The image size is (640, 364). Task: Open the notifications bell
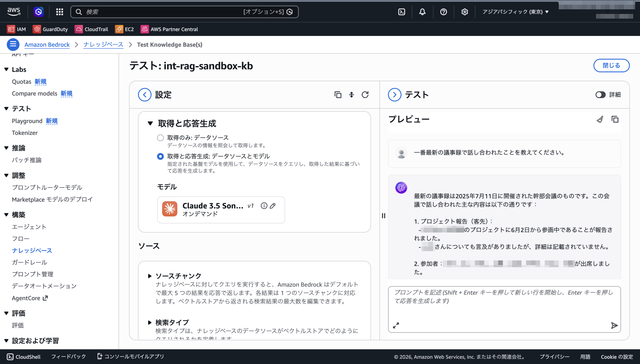pyautogui.click(x=422, y=12)
